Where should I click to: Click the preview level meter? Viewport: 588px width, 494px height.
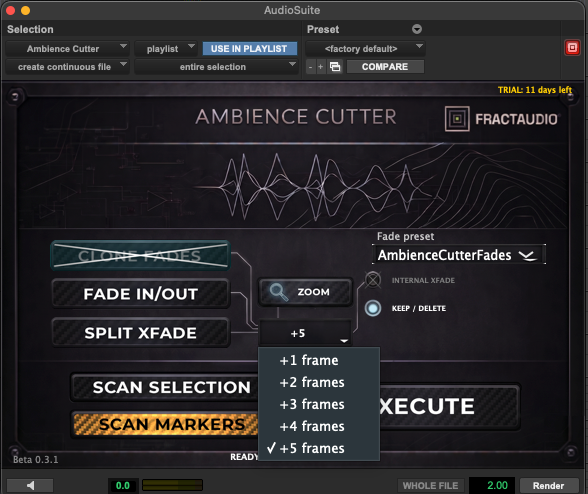172,485
